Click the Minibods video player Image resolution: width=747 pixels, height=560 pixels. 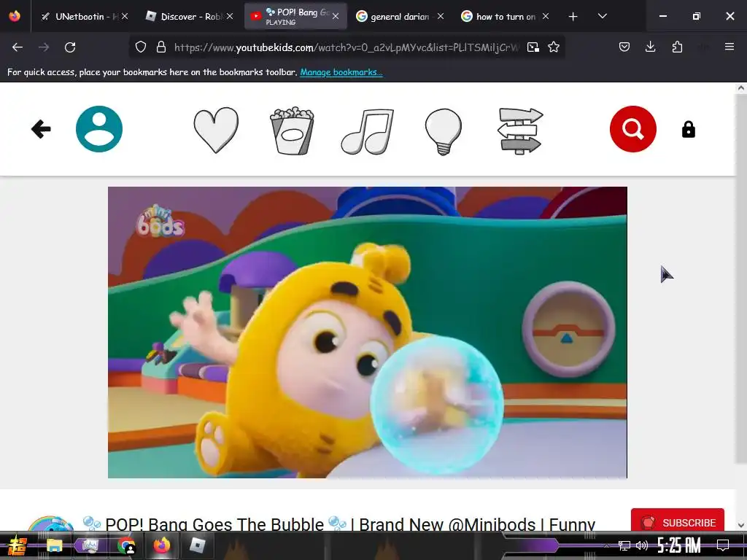click(x=368, y=332)
